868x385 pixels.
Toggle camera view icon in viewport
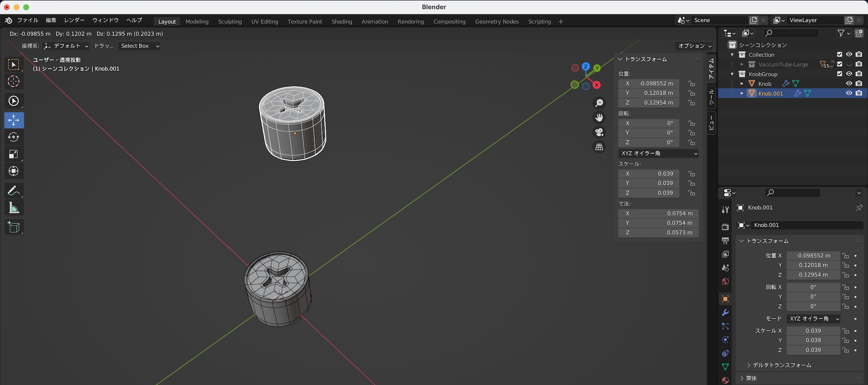(x=599, y=132)
